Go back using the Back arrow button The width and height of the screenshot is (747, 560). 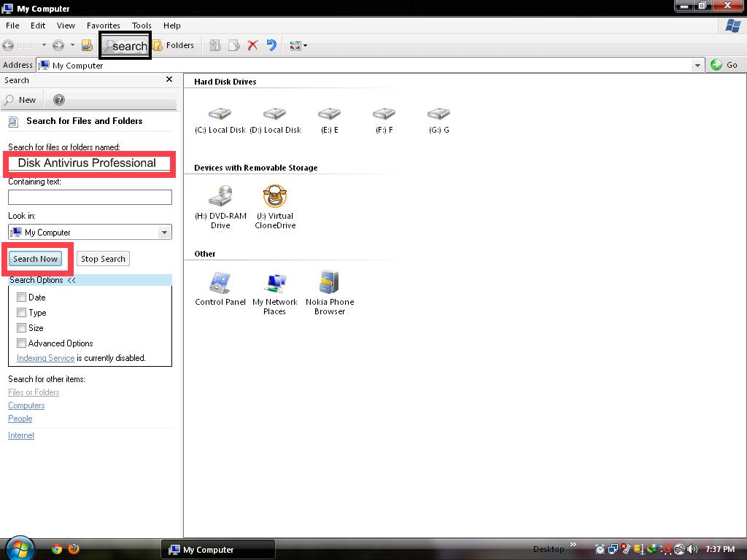pyautogui.click(x=18, y=46)
